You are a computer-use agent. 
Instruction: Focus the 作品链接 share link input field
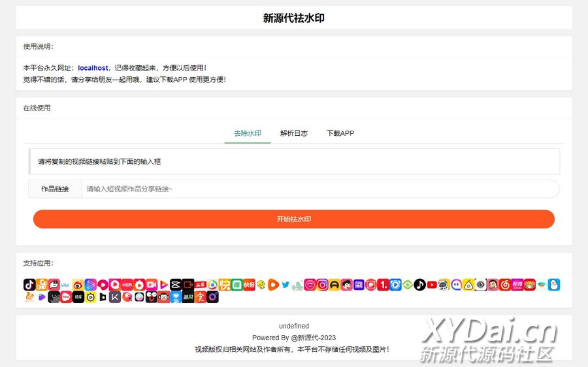(x=320, y=189)
